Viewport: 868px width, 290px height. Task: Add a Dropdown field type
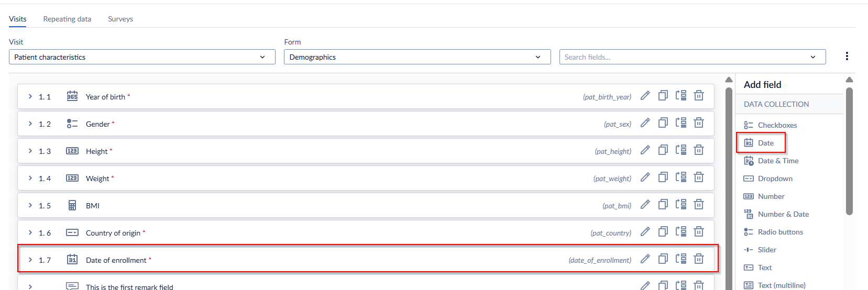click(x=768, y=179)
